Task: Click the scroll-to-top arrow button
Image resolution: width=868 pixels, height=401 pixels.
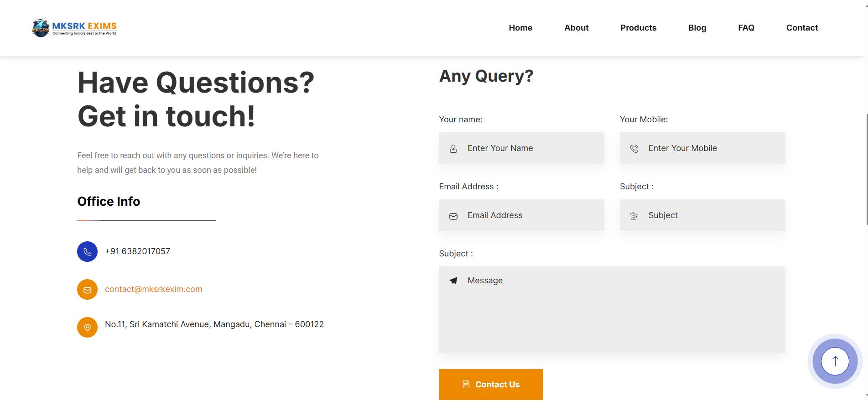Action: click(835, 361)
